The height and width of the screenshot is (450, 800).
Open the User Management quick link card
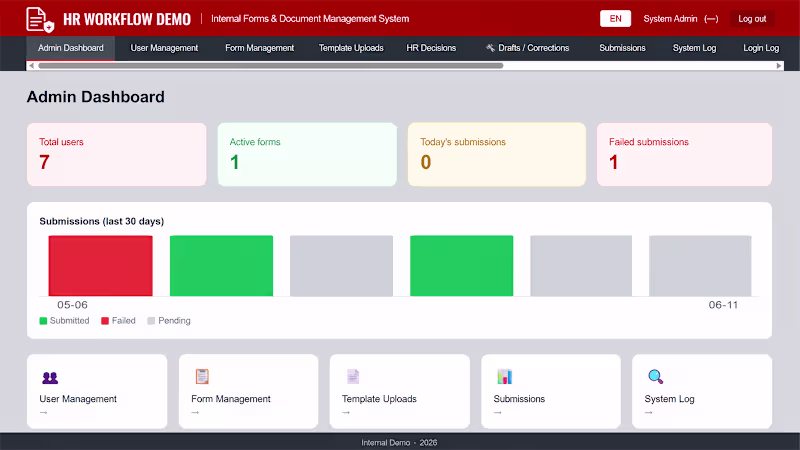point(97,391)
